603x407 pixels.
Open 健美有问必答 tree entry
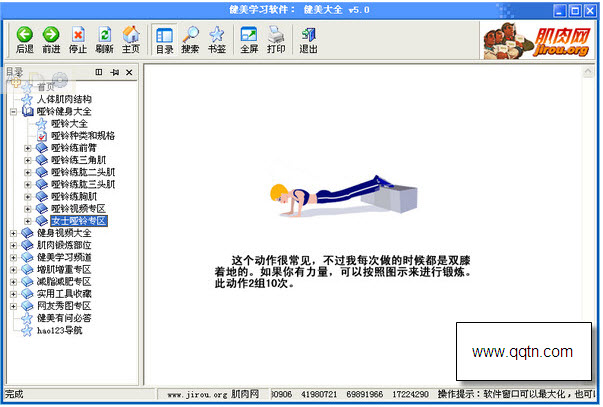pyautogui.click(x=64, y=318)
